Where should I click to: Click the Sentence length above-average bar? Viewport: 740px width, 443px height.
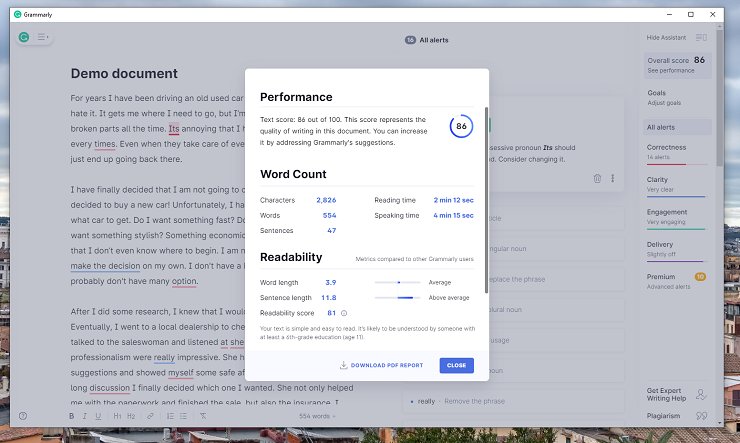tap(397, 298)
